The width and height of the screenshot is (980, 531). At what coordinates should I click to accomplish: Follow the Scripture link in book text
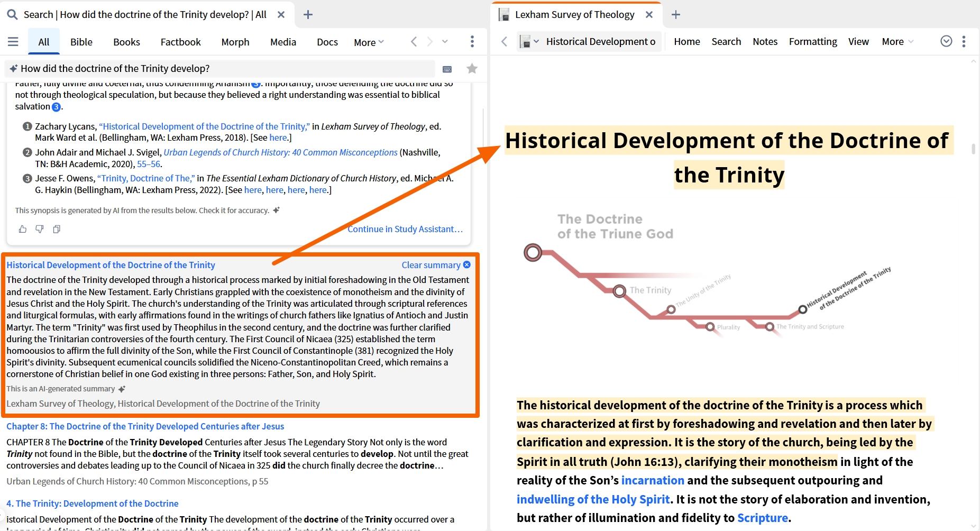(x=763, y=518)
